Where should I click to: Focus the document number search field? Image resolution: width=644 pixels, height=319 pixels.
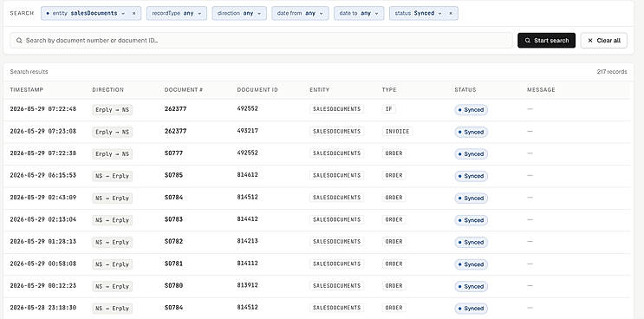pyautogui.click(x=261, y=40)
